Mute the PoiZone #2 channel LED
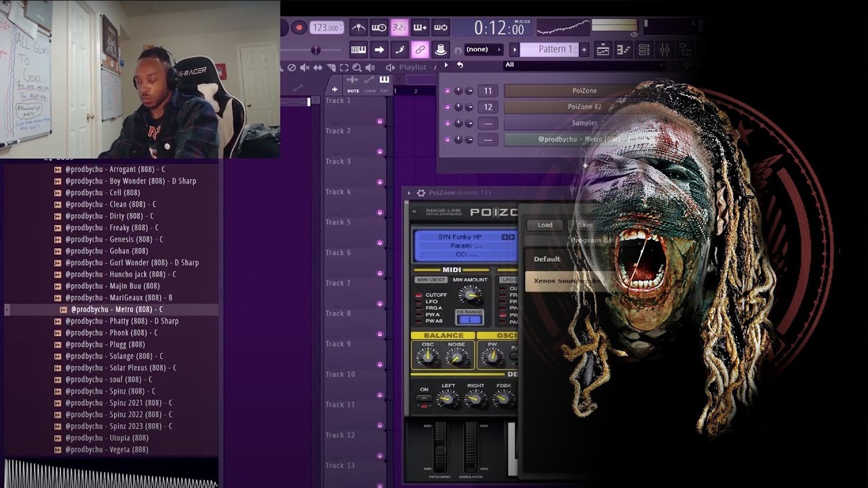The width and height of the screenshot is (868, 488). click(447, 107)
